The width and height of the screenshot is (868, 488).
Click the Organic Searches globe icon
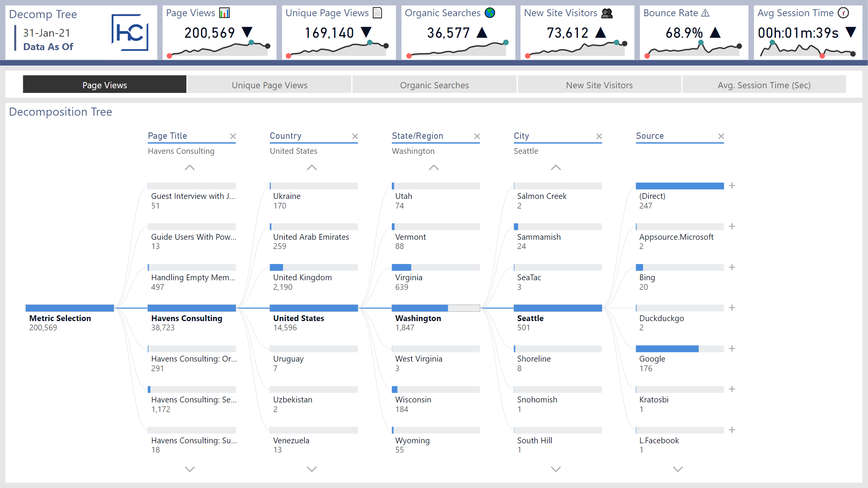click(490, 13)
